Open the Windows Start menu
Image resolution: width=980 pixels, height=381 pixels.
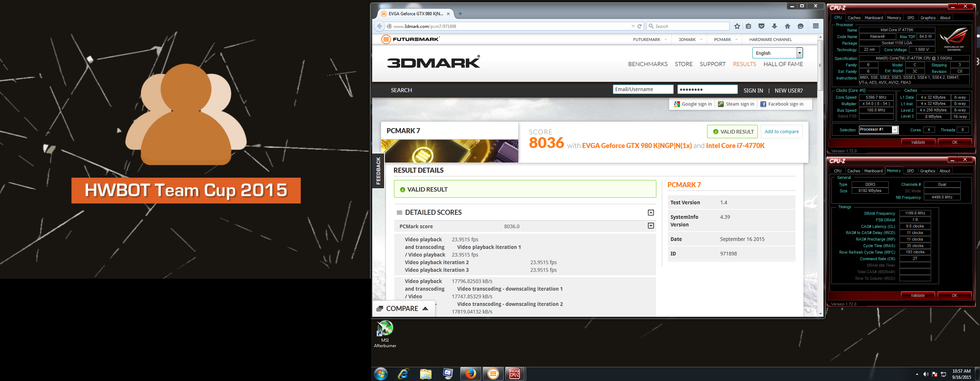[381, 374]
